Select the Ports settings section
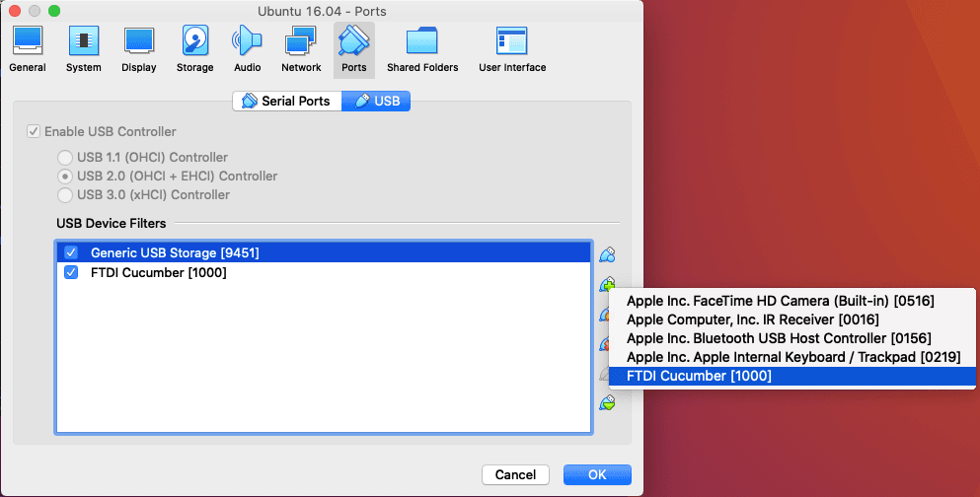The image size is (980, 497). (x=353, y=50)
